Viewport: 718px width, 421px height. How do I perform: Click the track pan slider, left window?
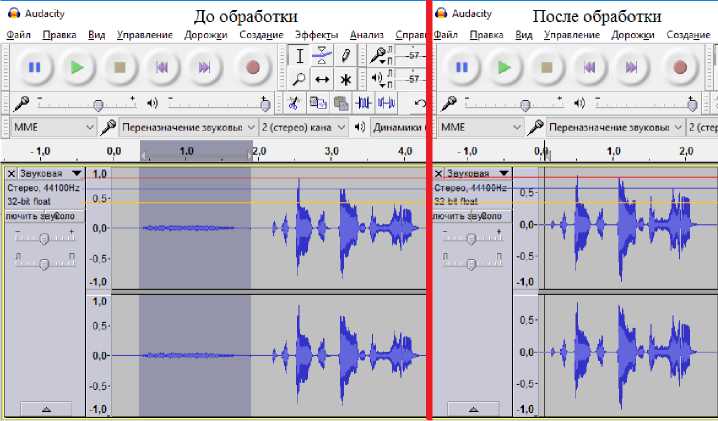pyautogui.click(x=44, y=263)
